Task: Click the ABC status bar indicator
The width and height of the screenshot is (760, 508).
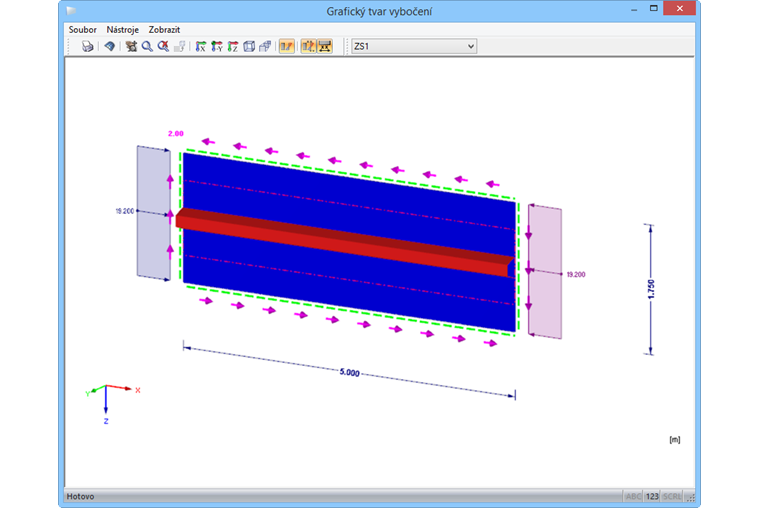Action: coord(633,496)
